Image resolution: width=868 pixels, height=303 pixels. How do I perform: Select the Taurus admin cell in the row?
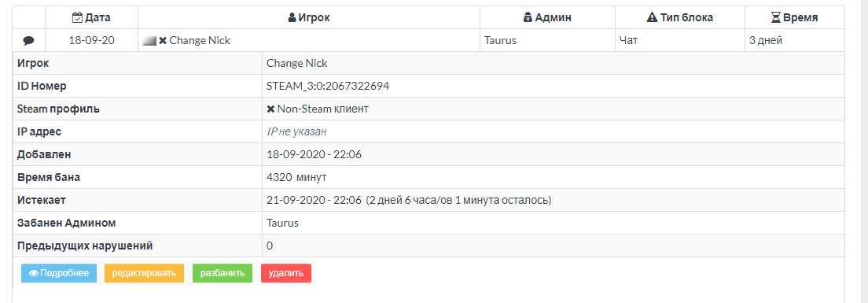coord(547,40)
